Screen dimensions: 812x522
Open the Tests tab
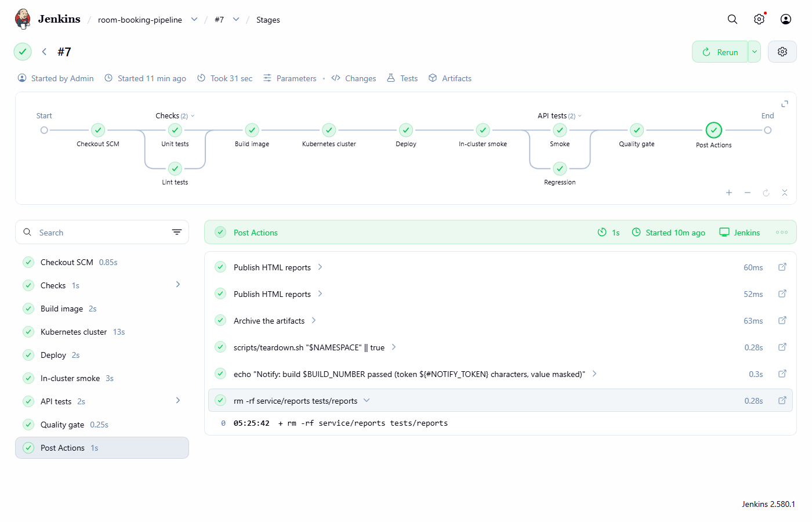403,78
